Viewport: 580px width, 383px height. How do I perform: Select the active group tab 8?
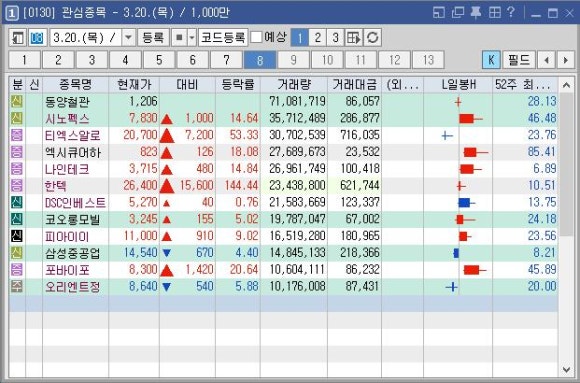coord(260,60)
